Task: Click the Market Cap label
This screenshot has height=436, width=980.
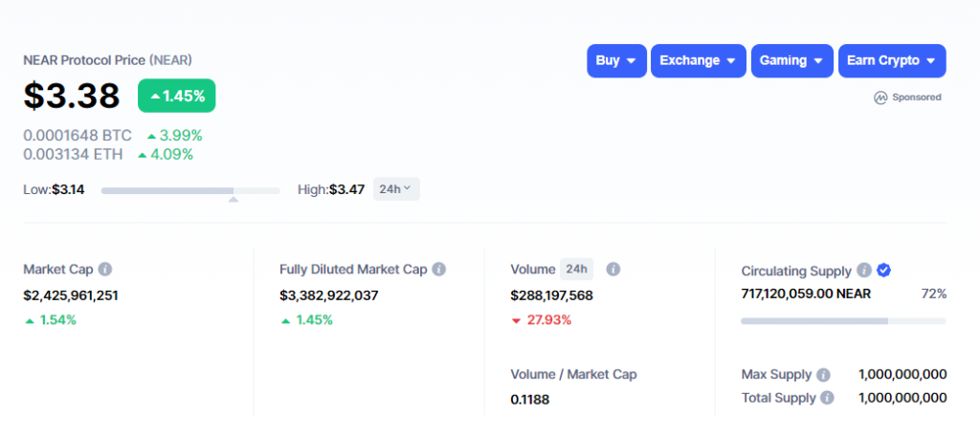Action: [x=58, y=270]
